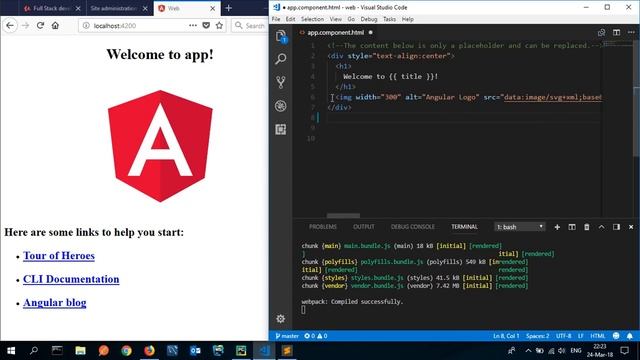Go forward in Firefox
Image resolution: width=640 pixels, height=360 pixels.
coord(25,26)
